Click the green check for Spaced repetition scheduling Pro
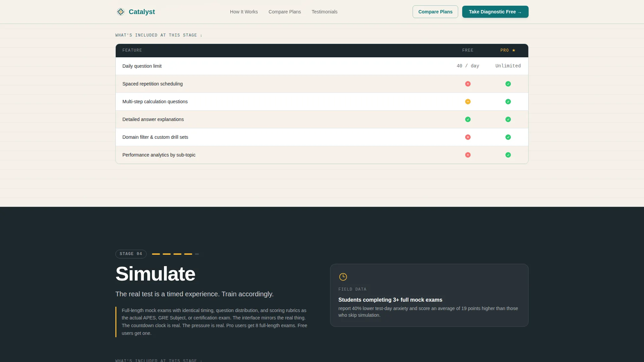The width and height of the screenshot is (644, 362). tap(508, 84)
